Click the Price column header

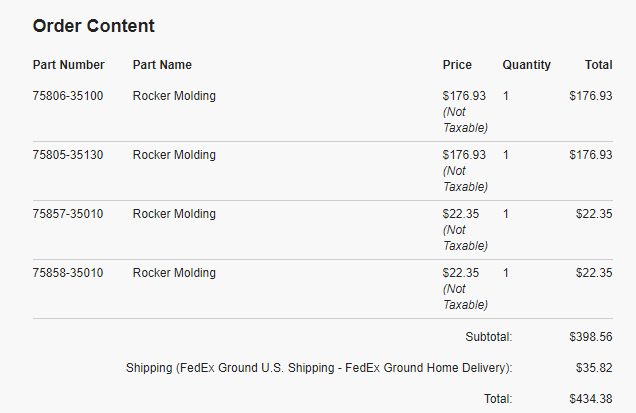click(x=457, y=65)
